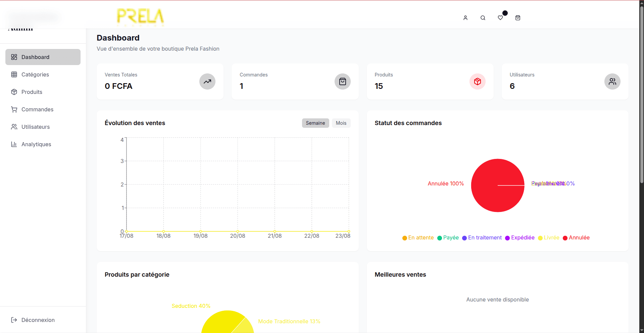Screen dimensions: 644x333
Task: Click the 20/08 date on sales chart axis
Action: 238,236
